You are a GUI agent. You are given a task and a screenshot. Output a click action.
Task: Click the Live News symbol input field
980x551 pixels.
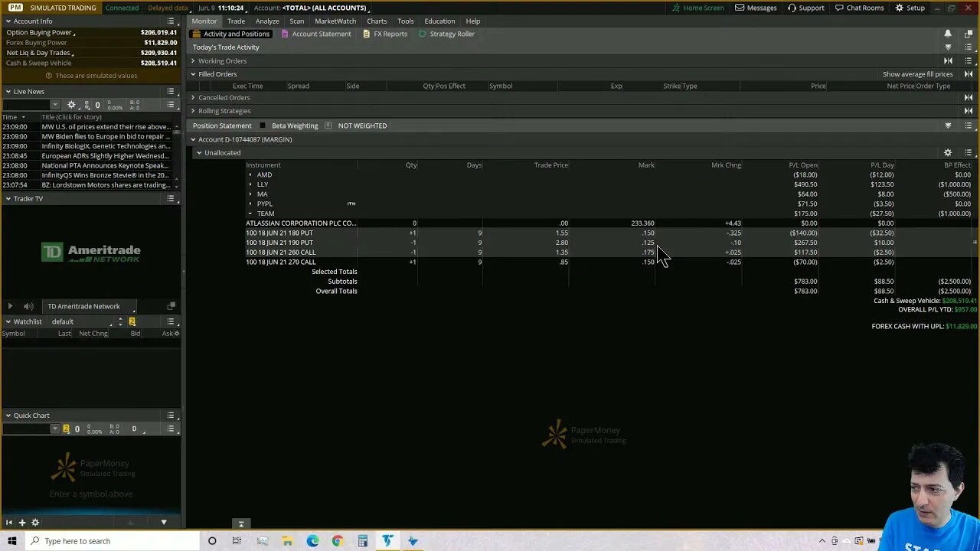click(x=26, y=105)
